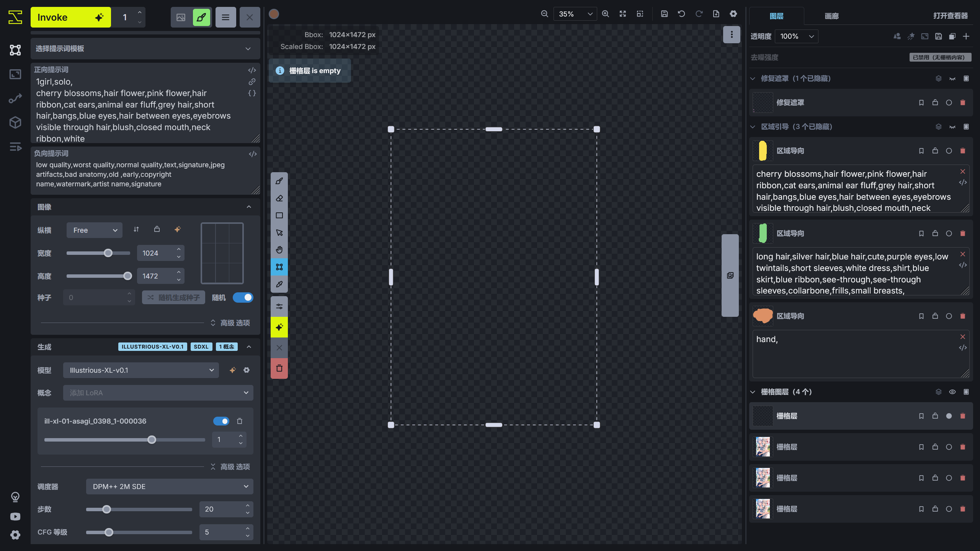Switch to the 画廊 gallery tab

pyautogui.click(x=831, y=16)
